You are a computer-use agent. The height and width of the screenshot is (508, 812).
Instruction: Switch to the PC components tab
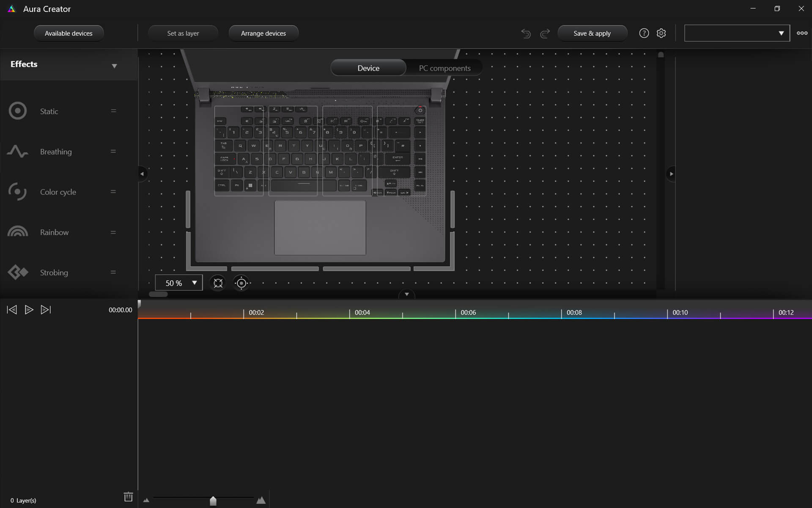pos(444,68)
